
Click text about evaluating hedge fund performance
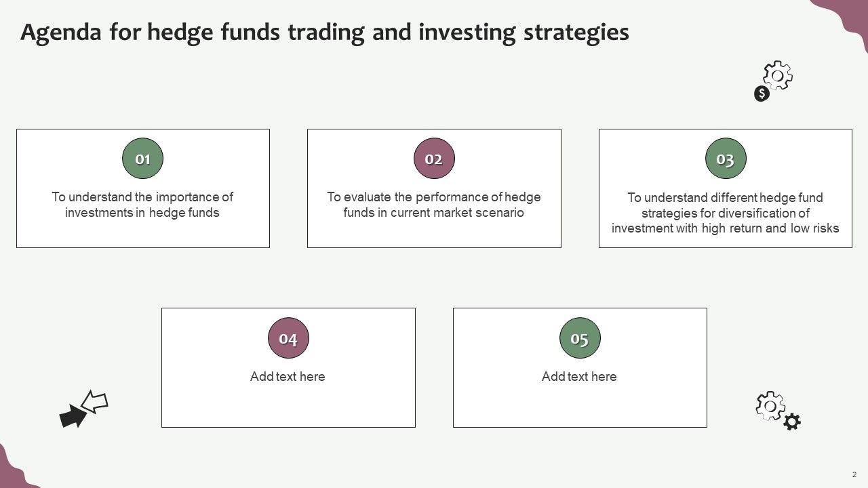point(434,205)
